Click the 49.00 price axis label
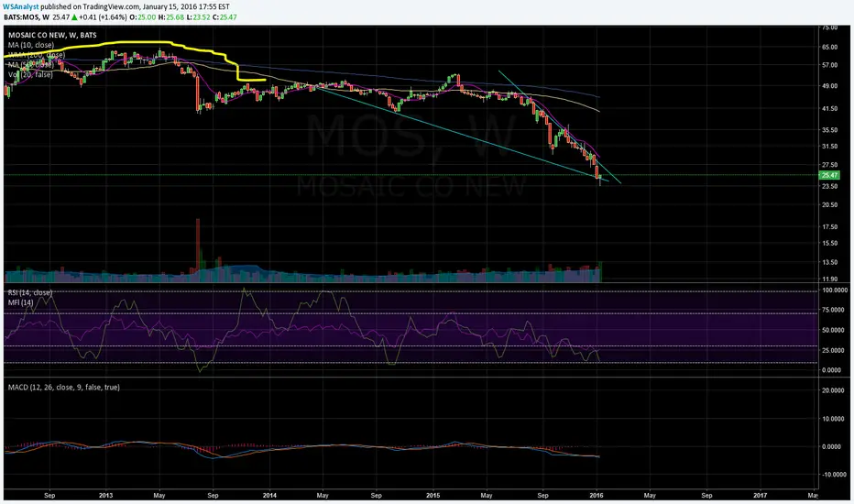854x504 pixels. [x=829, y=86]
